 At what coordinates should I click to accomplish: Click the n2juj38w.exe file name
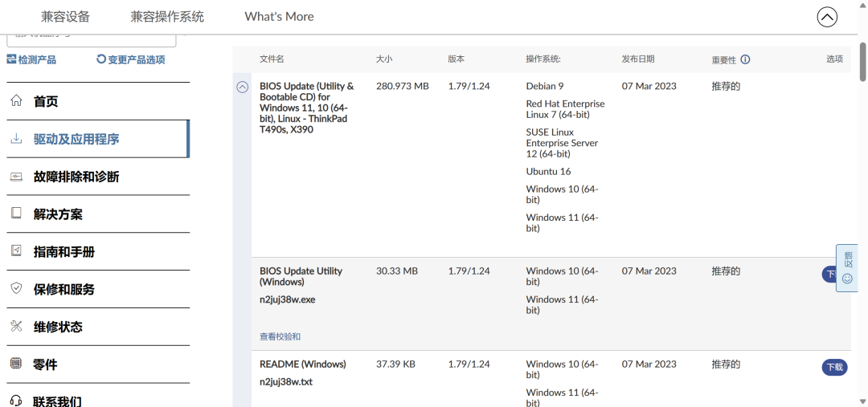(288, 299)
